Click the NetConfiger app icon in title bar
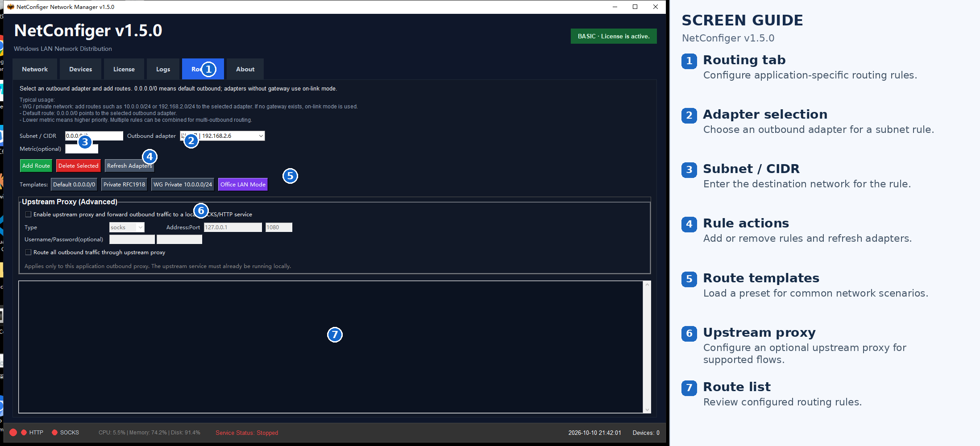The image size is (980, 446). click(x=11, y=7)
